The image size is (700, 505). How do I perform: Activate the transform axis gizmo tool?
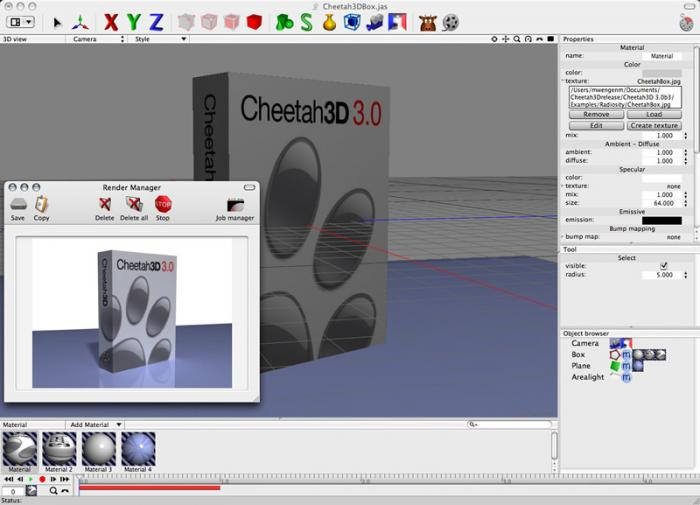[80, 22]
